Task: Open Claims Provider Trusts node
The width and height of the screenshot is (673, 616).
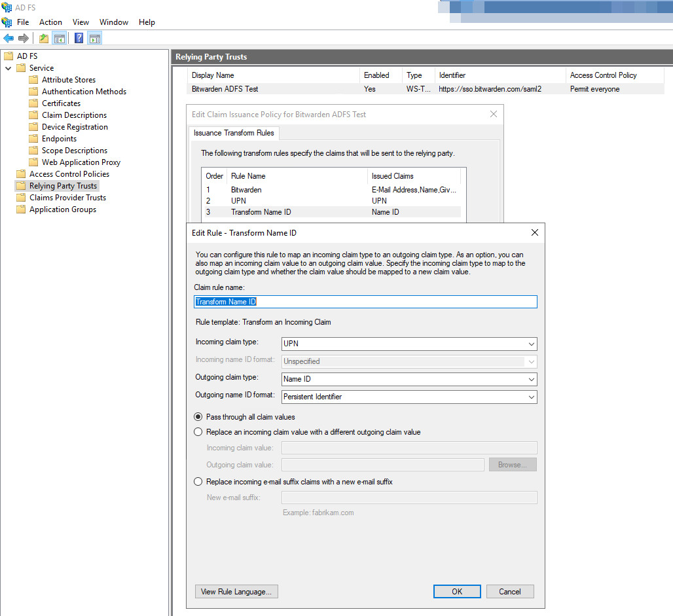Action: click(67, 198)
